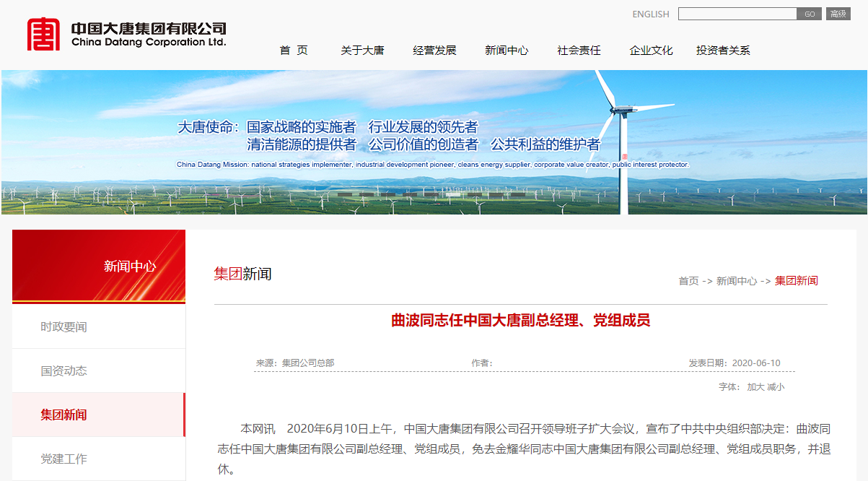Select 时政要闻 in the news sidebar
Screen dimensions: 868x481
click(99, 326)
